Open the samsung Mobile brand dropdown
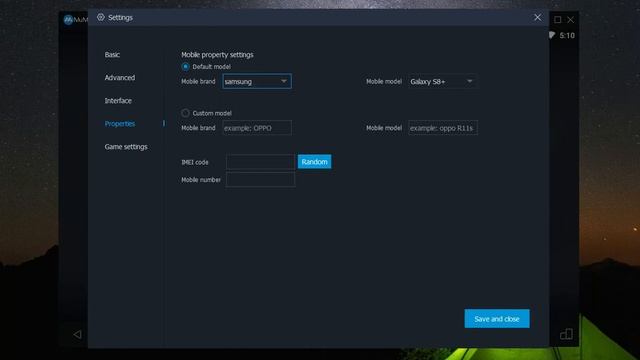Image resolution: width=640 pixels, height=360 pixels. tap(257, 81)
